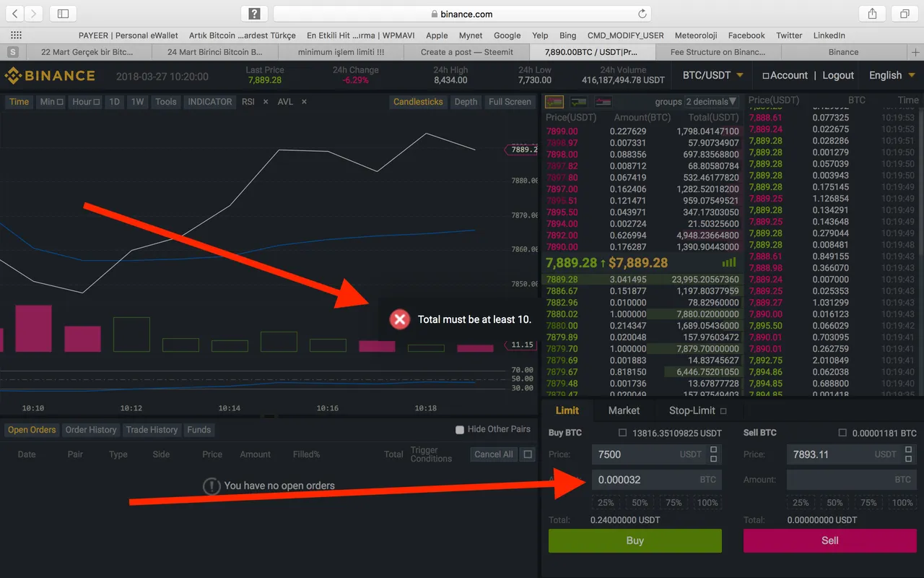Remove the RSI indicator

coord(266,102)
